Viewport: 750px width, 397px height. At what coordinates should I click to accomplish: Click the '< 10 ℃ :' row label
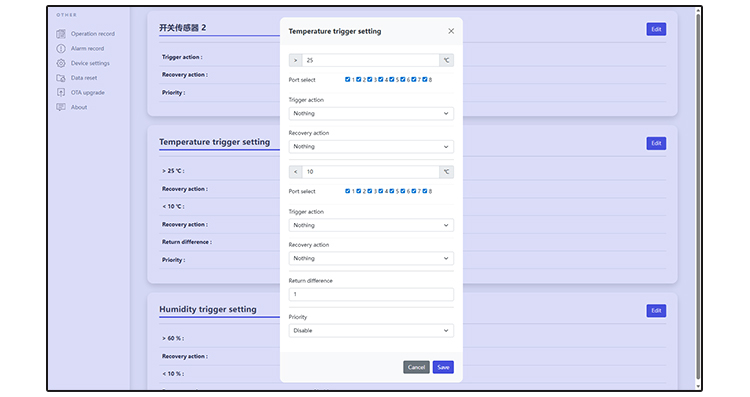point(173,207)
